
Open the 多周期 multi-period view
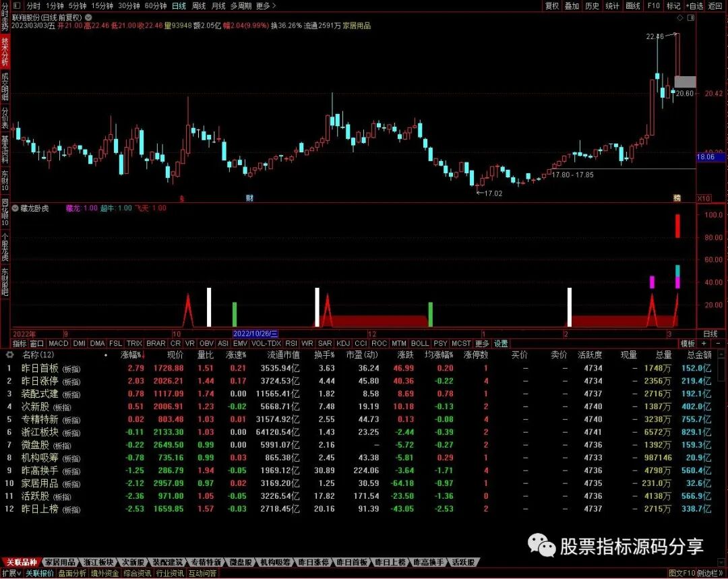[241, 6]
